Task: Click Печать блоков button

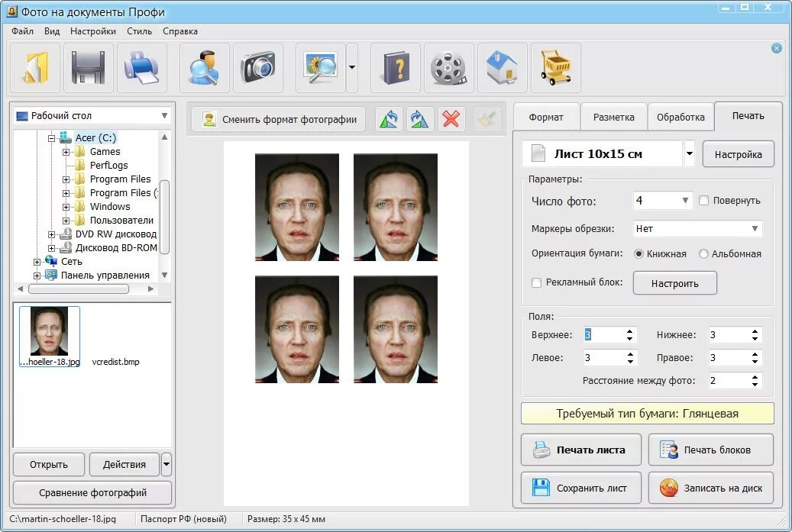Action: (x=711, y=450)
